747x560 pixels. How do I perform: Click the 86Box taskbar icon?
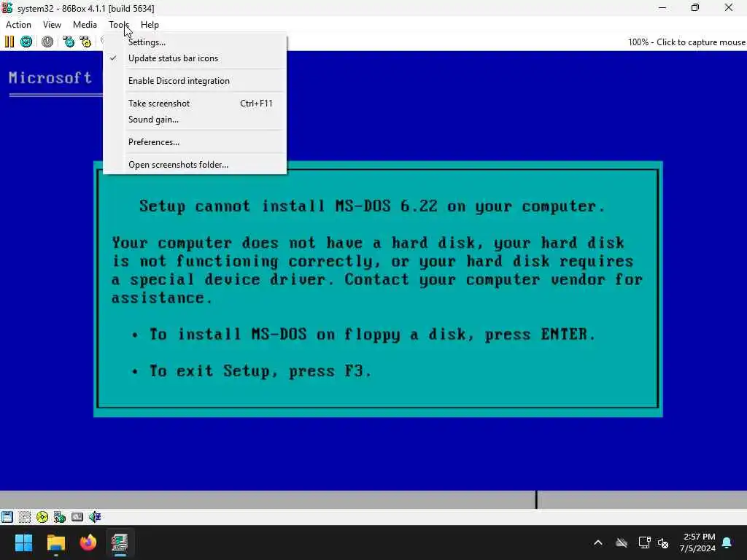pyautogui.click(x=120, y=542)
